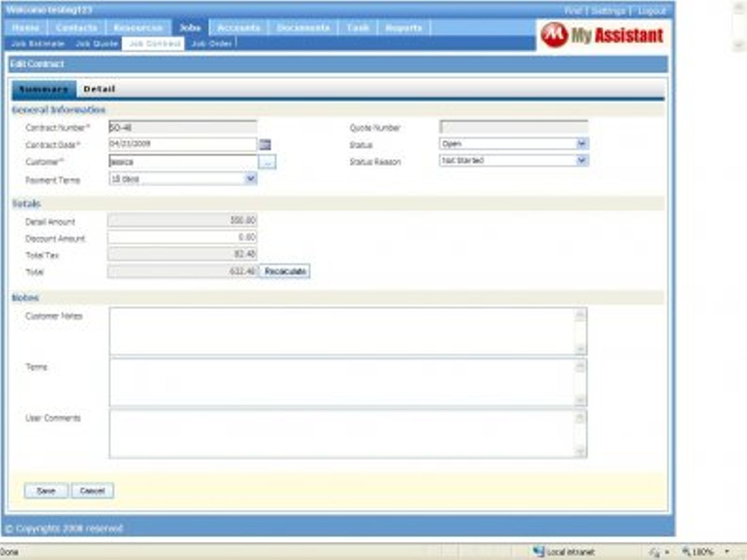The image size is (747, 560).
Task: Expand the Status Reason dropdown
Action: point(582,160)
